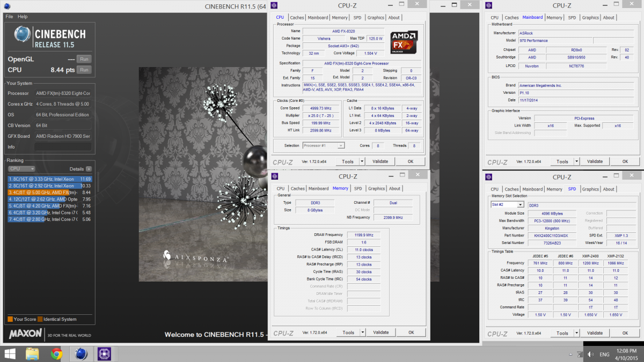Viewport: 644px width, 362px height.
Task: Click OK in the CPU-Z Mainboard window
Action: [x=625, y=161]
